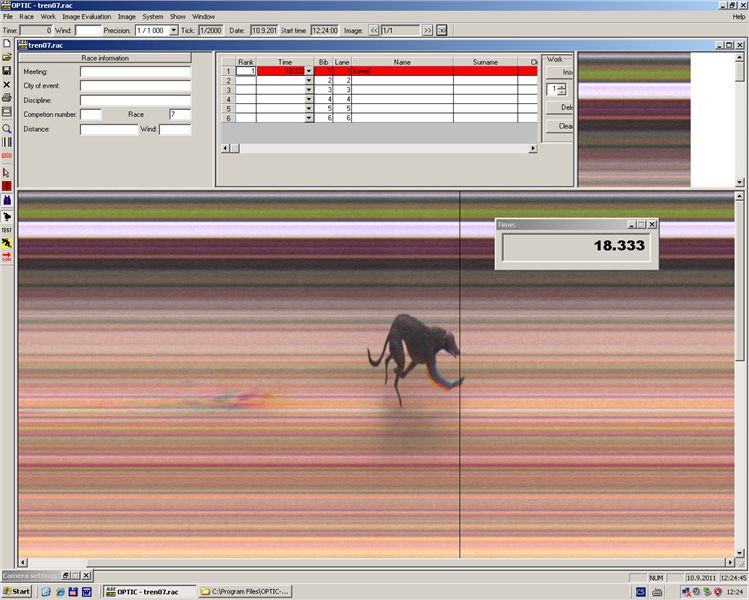Open Time dropdown in result row 1

click(309, 71)
